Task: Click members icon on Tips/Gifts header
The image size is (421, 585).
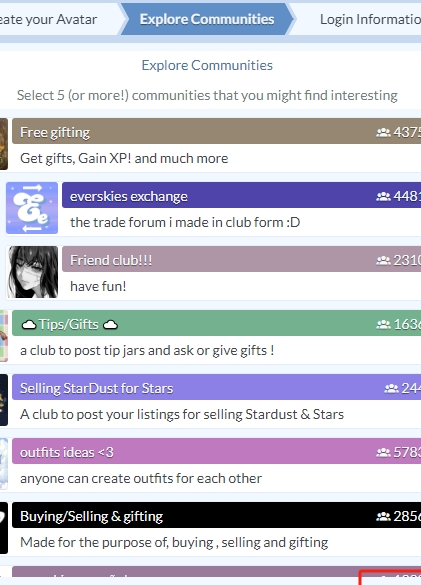Action: click(x=383, y=324)
